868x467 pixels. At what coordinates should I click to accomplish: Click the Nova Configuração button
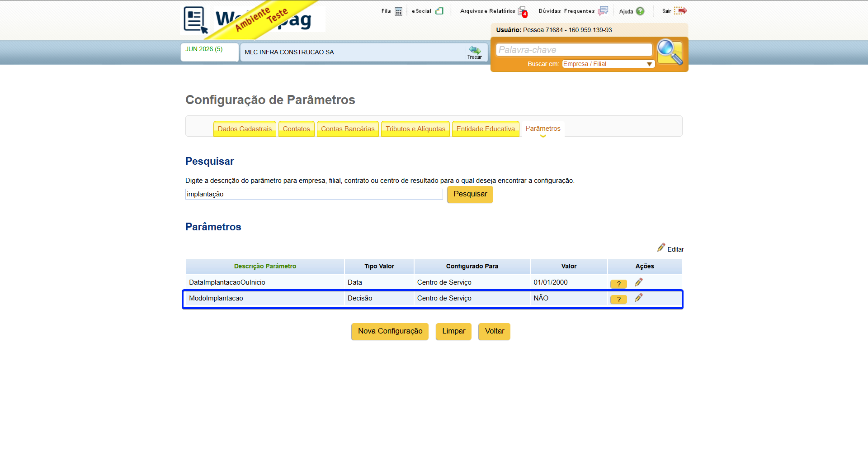tap(390, 331)
